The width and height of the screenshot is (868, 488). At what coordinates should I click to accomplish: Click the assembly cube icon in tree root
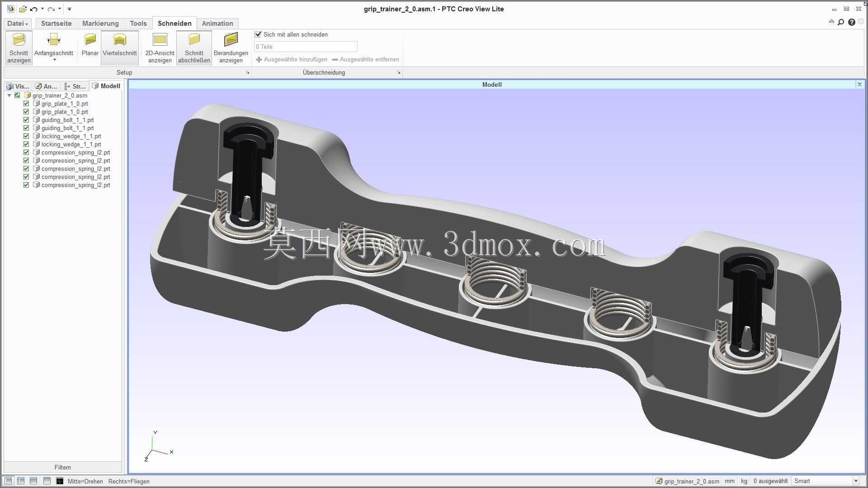[27, 95]
